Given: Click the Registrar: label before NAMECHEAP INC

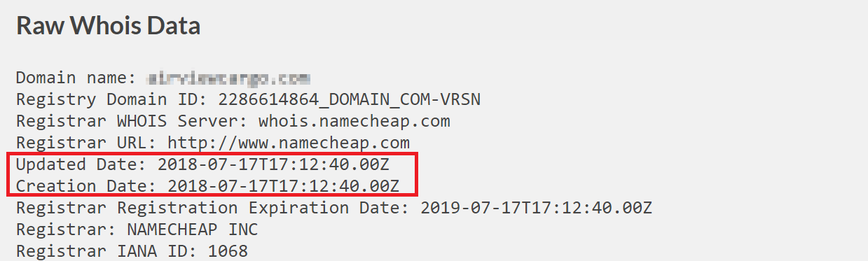Looking at the screenshot, I should pos(67,230).
